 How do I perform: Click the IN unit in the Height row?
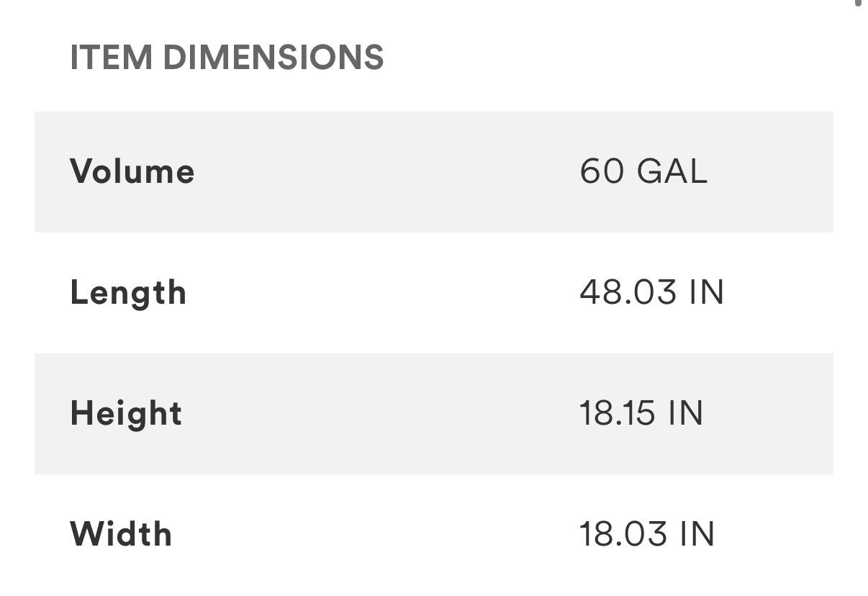coord(686,413)
